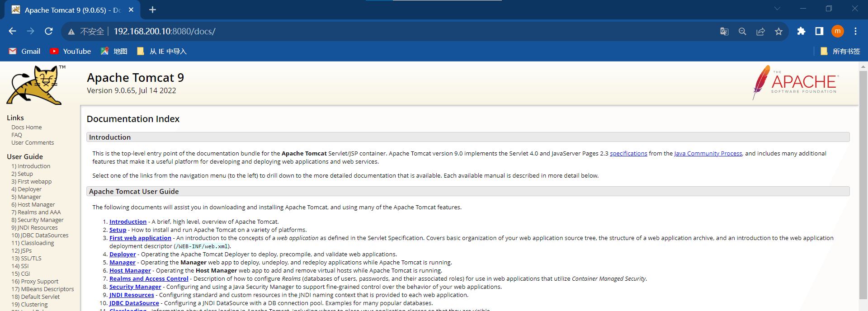Click the page vertical scrollbar thumb
868x311 pixels.
pos(863,185)
